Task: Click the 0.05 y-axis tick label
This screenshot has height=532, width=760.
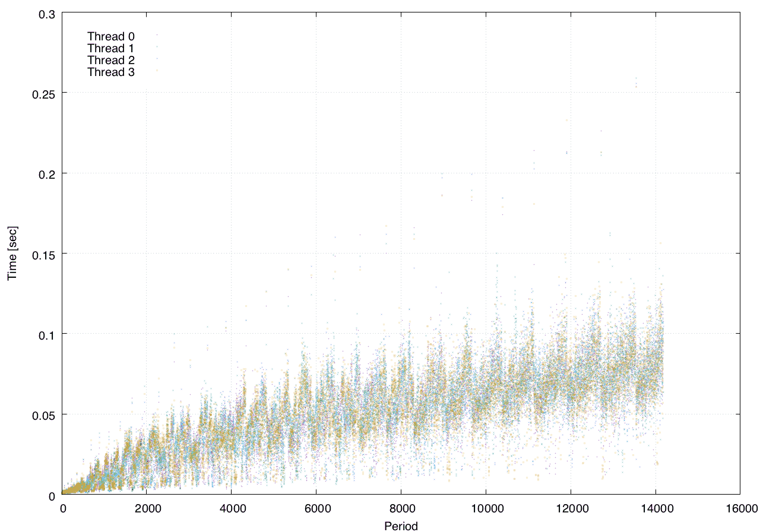Action: 40,414
